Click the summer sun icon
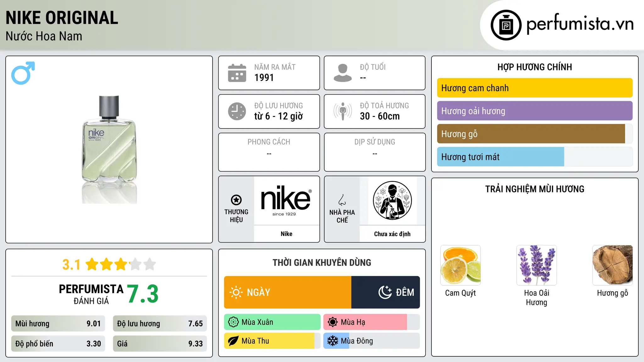644x362 pixels. (333, 322)
